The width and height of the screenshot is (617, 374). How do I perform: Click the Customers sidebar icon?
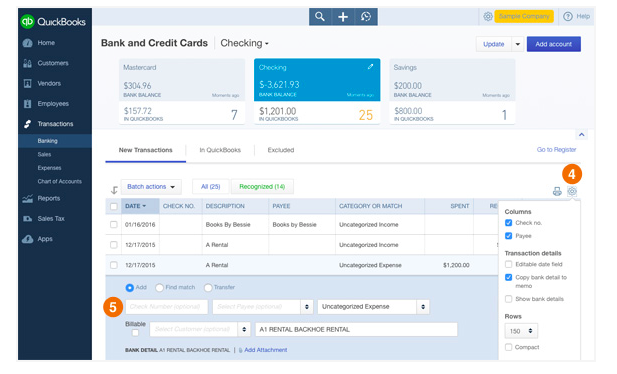pyautogui.click(x=28, y=63)
